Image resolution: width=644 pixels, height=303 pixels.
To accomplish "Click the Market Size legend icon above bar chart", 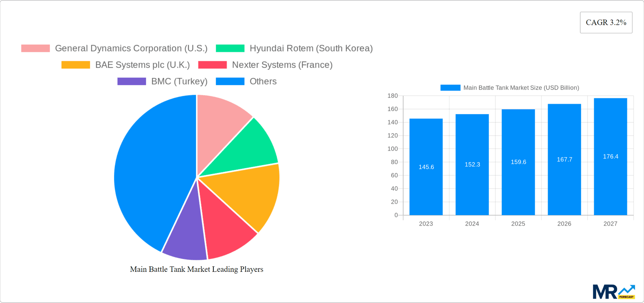I will (x=450, y=88).
